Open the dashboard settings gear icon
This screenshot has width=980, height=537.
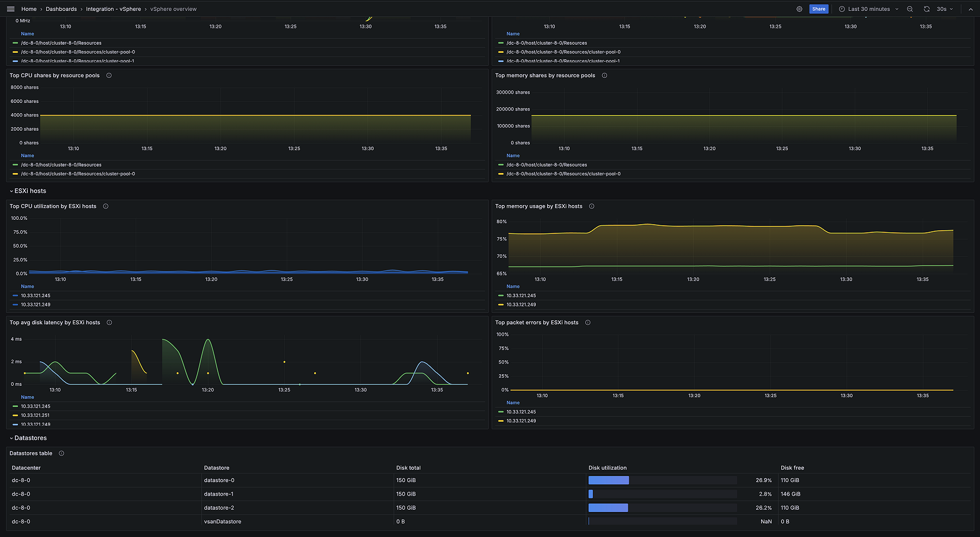(799, 9)
